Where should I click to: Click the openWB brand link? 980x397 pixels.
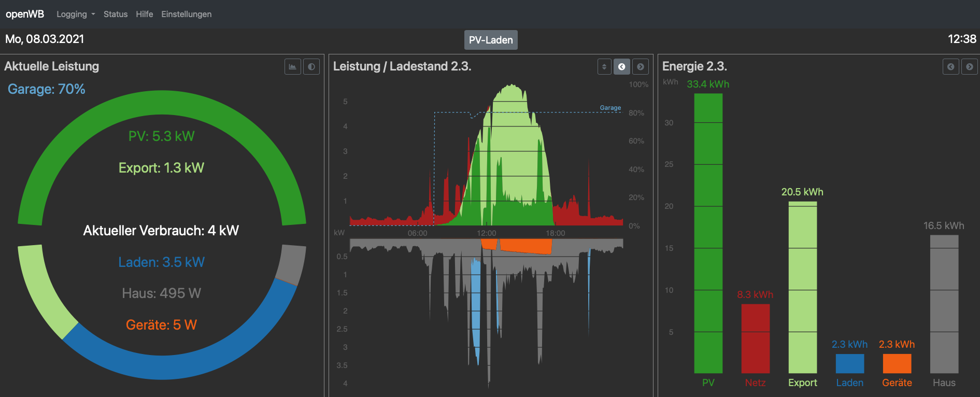pyautogui.click(x=25, y=14)
